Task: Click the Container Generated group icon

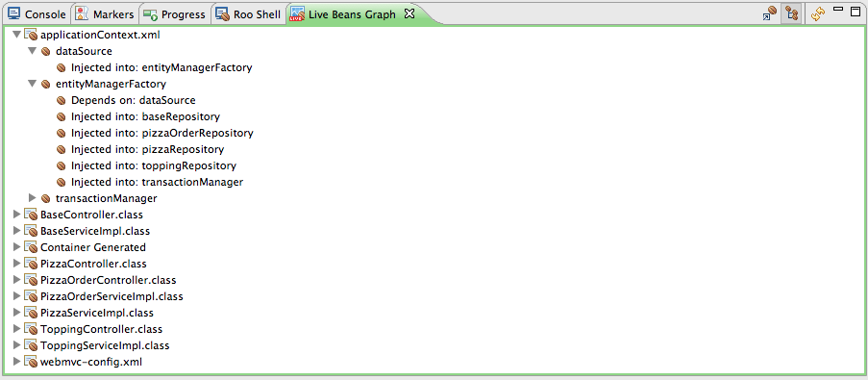Action: coord(31,247)
